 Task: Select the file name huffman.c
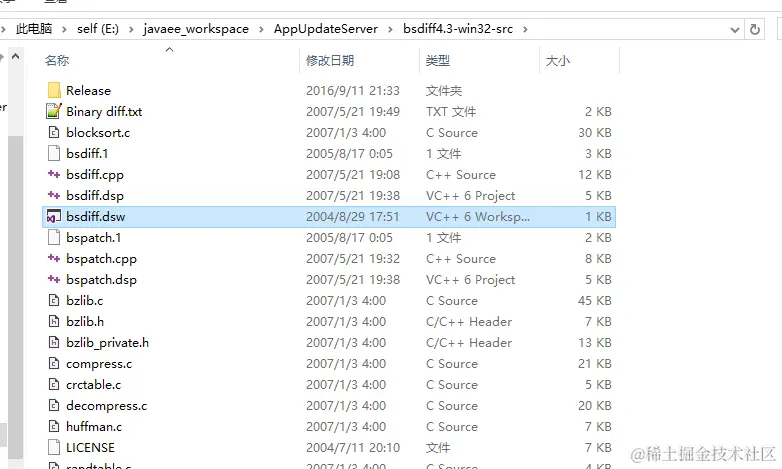pyautogui.click(x=94, y=426)
